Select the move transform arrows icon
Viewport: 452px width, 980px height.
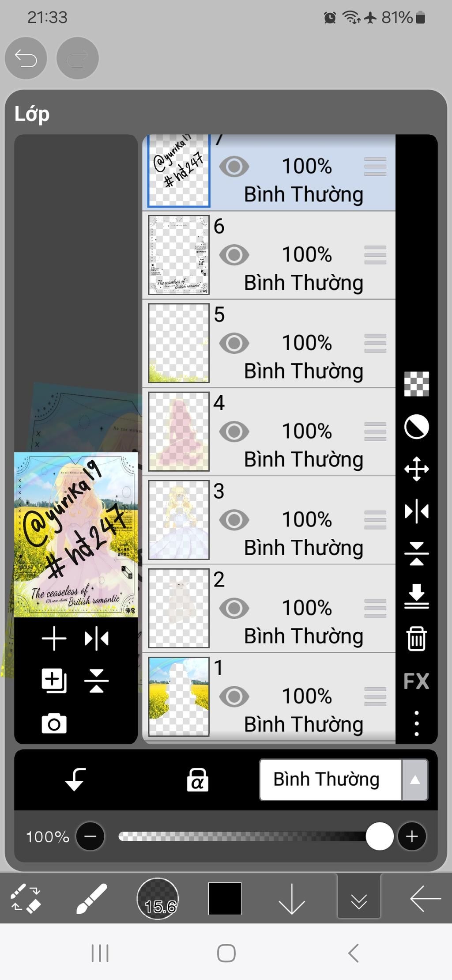click(416, 469)
